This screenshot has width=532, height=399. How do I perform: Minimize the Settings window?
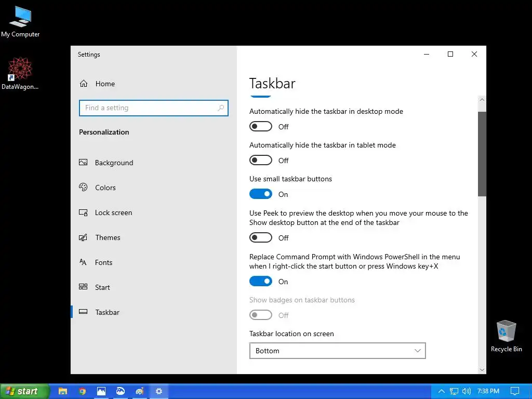tap(427, 54)
